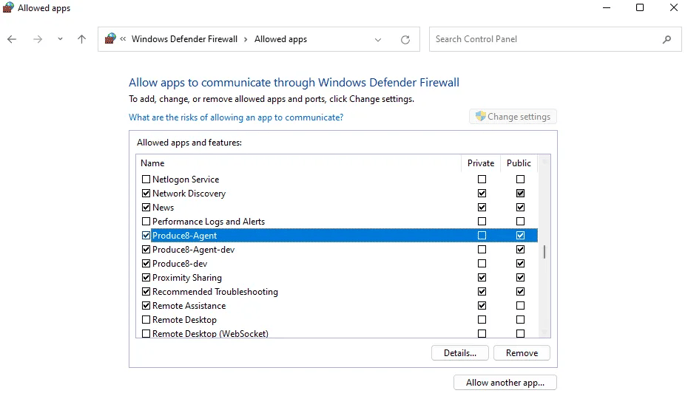Uncheck Private for Proximity Sharing
The image size is (688, 396).
(482, 278)
